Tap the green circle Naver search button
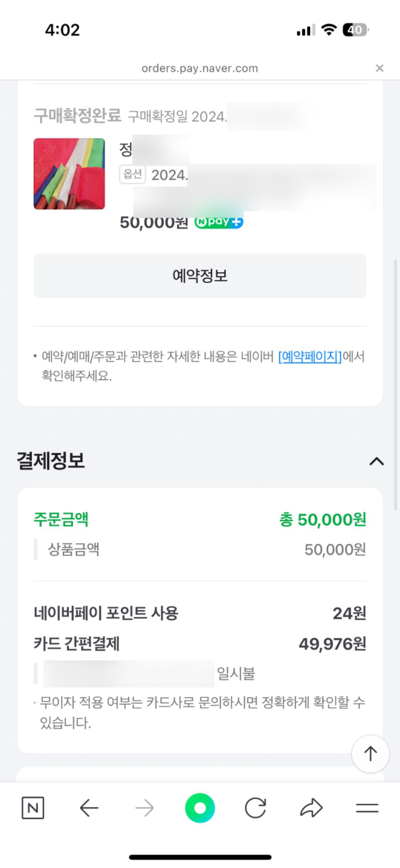Image resolution: width=400 pixels, height=868 pixels. (200, 808)
